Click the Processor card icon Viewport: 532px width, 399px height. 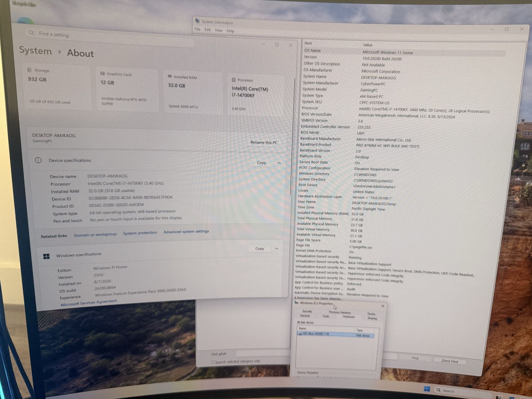(x=233, y=80)
